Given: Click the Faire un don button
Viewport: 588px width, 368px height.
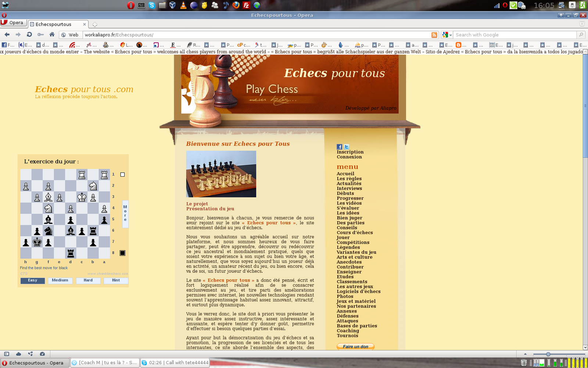Looking at the screenshot, I should 355,347.
